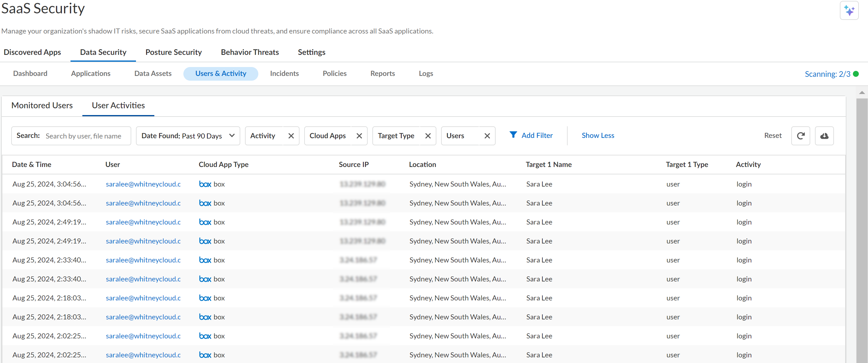Click the AI sparkle assistant icon
The height and width of the screenshot is (363, 868).
849,11
